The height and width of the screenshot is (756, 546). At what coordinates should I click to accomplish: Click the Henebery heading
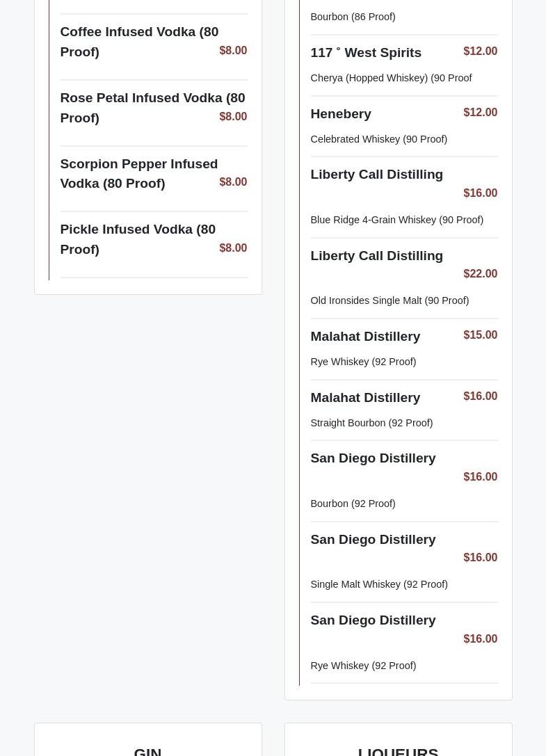click(341, 114)
